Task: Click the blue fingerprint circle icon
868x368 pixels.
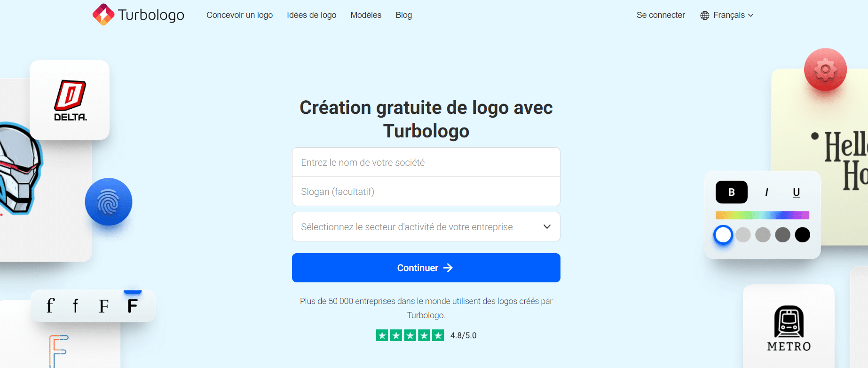Action: click(109, 202)
